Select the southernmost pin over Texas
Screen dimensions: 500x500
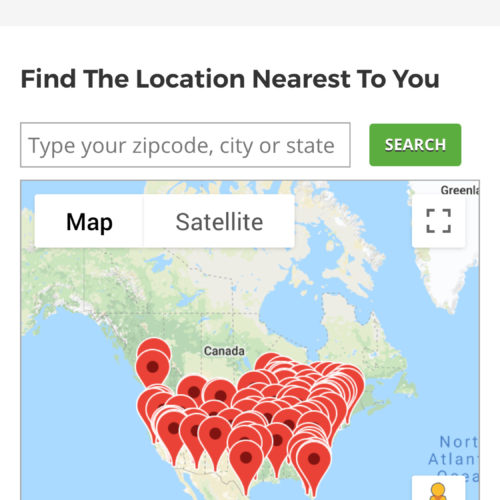(x=246, y=465)
